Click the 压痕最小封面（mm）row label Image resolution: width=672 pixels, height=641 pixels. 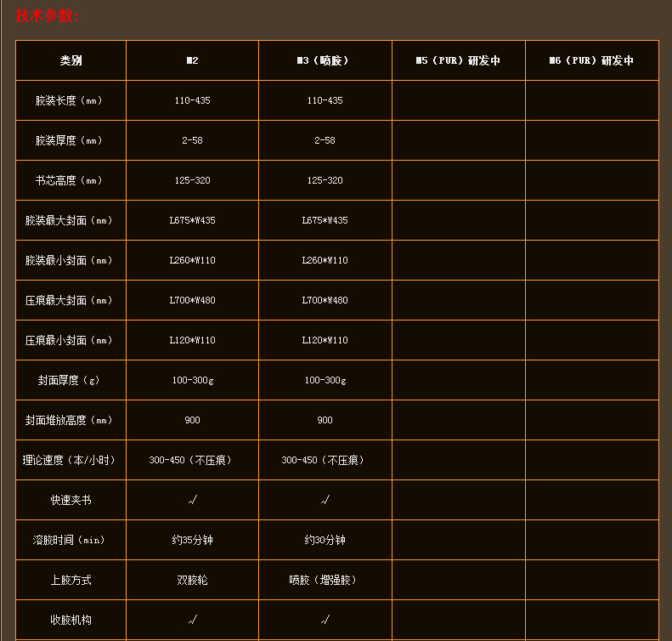point(70,340)
